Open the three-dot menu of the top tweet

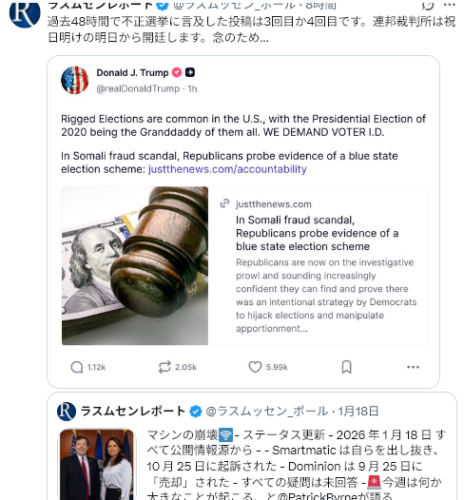pyautogui.click(x=449, y=5)
